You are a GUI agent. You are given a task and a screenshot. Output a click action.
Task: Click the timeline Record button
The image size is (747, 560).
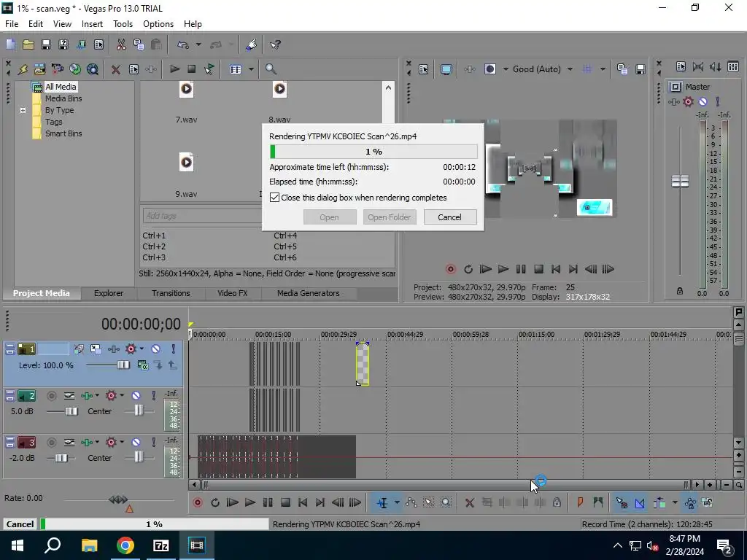point(197,503)
